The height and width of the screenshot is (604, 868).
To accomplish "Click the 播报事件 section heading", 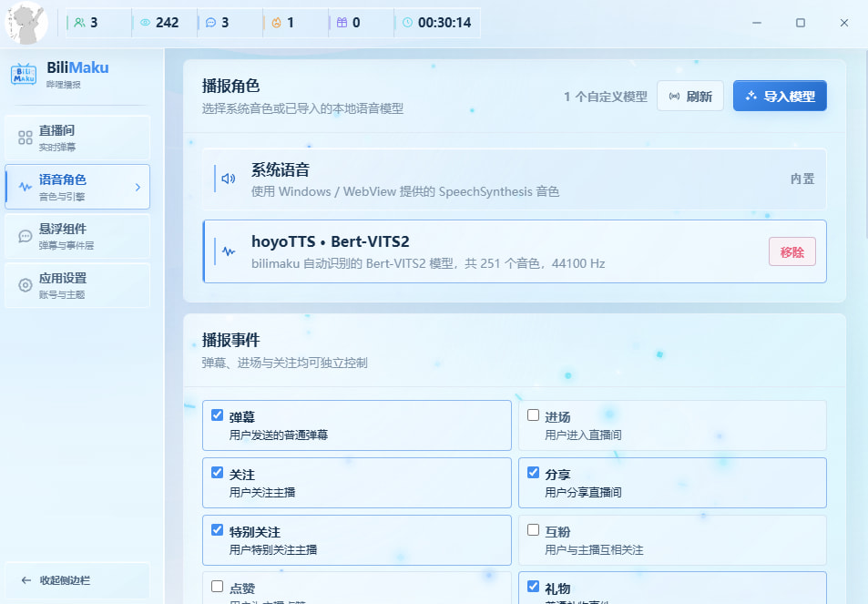I will [230, 340].
